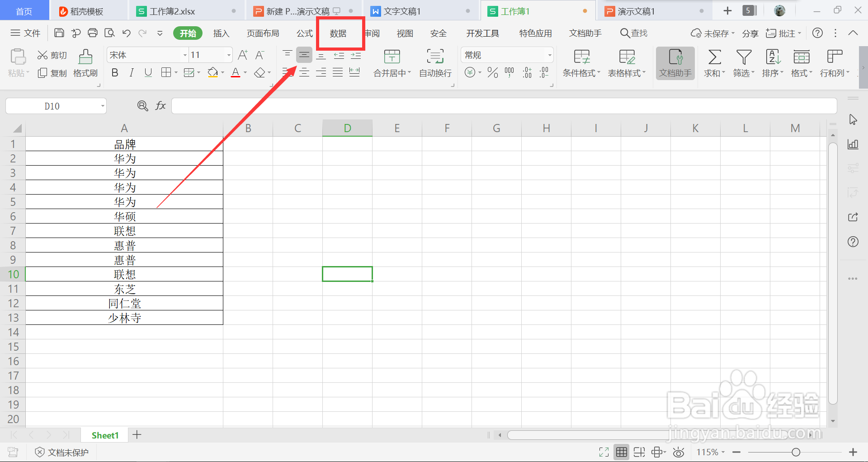
Task: Click the percent style icon
Action: 493,72
